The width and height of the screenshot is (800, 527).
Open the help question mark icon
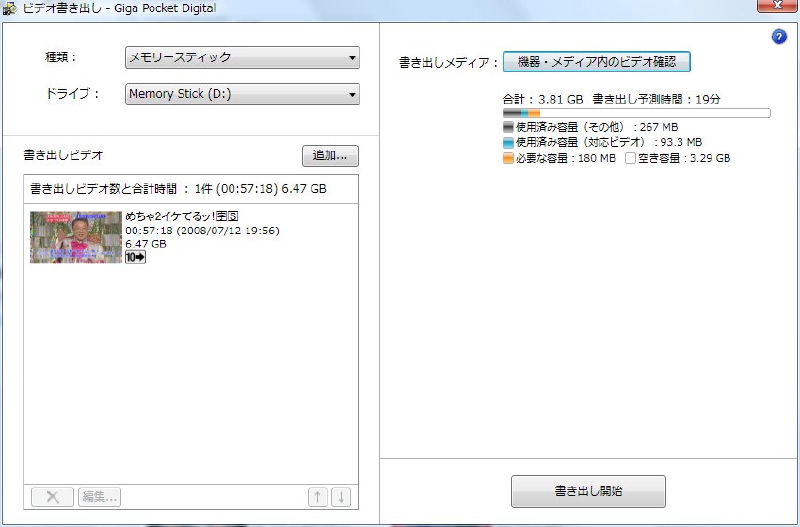pyautogui.click(x=779, y=37)
